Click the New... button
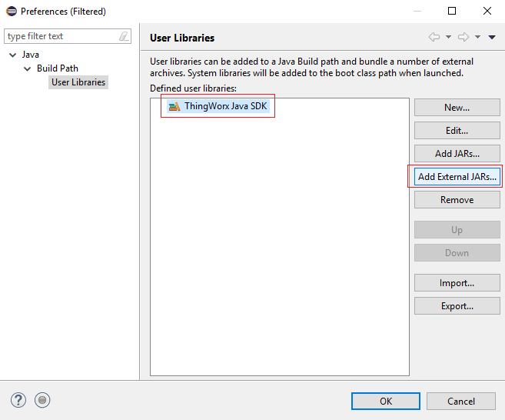This screenshot has width=505, height=420. click(457, 108)
